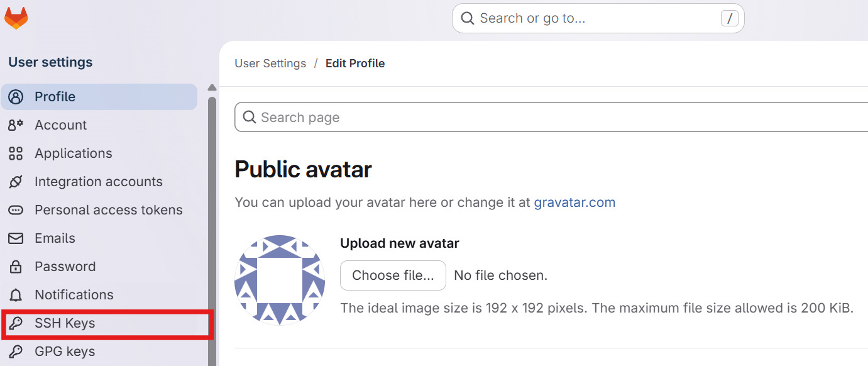Open Applications via its grid icon
868x366 pixels.
pos(15,153)
